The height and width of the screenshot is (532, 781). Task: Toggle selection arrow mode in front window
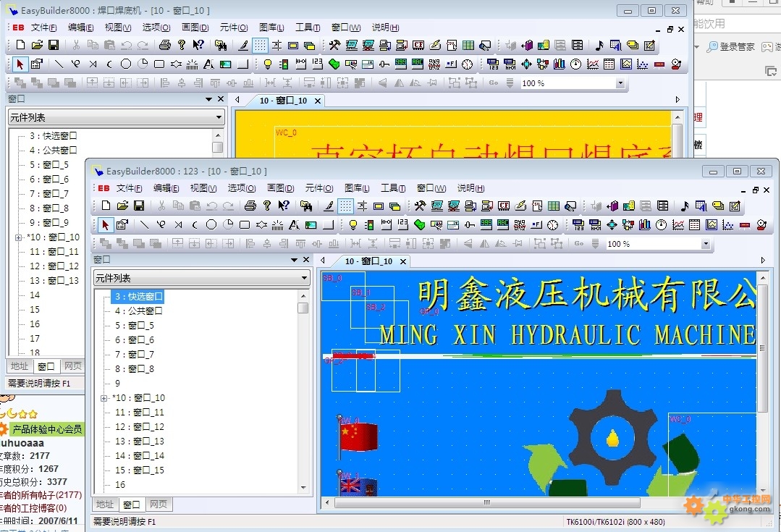click(105, 224)
